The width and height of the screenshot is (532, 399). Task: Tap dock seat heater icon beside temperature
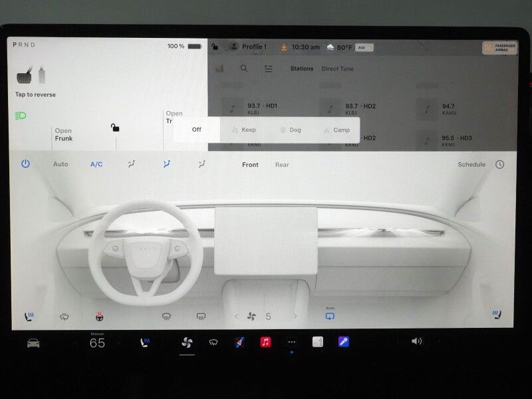pyautogui.click(x=145, y=342)
